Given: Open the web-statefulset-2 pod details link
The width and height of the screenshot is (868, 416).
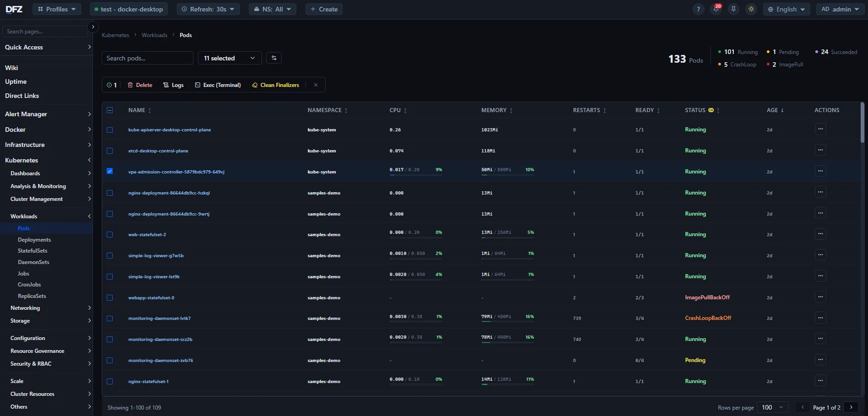Looking at the screenshot, I should tap(147, 234).
